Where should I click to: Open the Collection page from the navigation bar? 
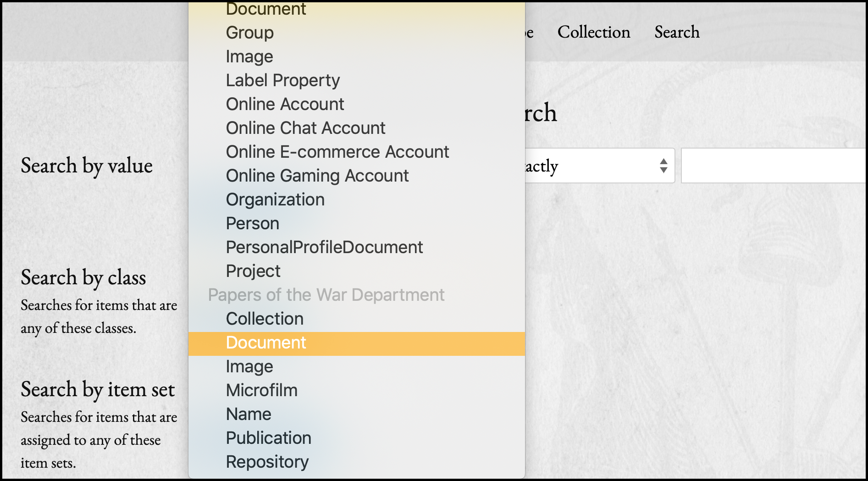pos(593,32)
